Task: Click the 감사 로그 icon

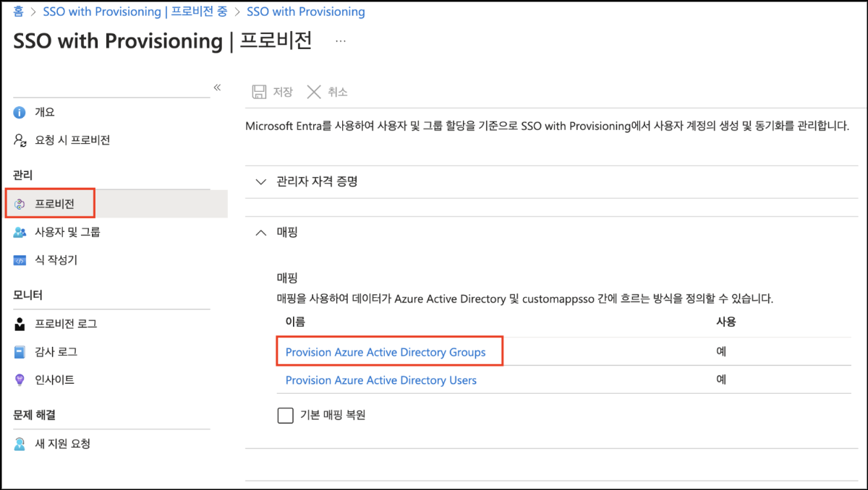Action: coord(20,352)
